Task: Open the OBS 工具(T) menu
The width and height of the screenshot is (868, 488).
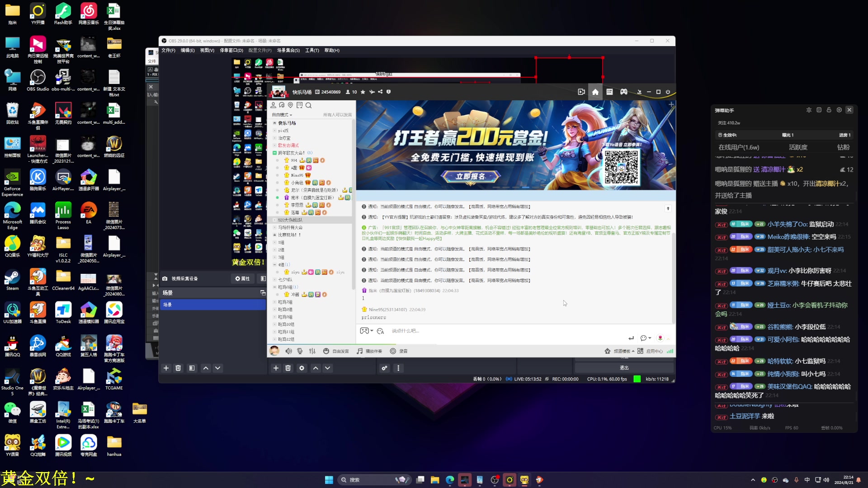Action: [x=312, y=50]
